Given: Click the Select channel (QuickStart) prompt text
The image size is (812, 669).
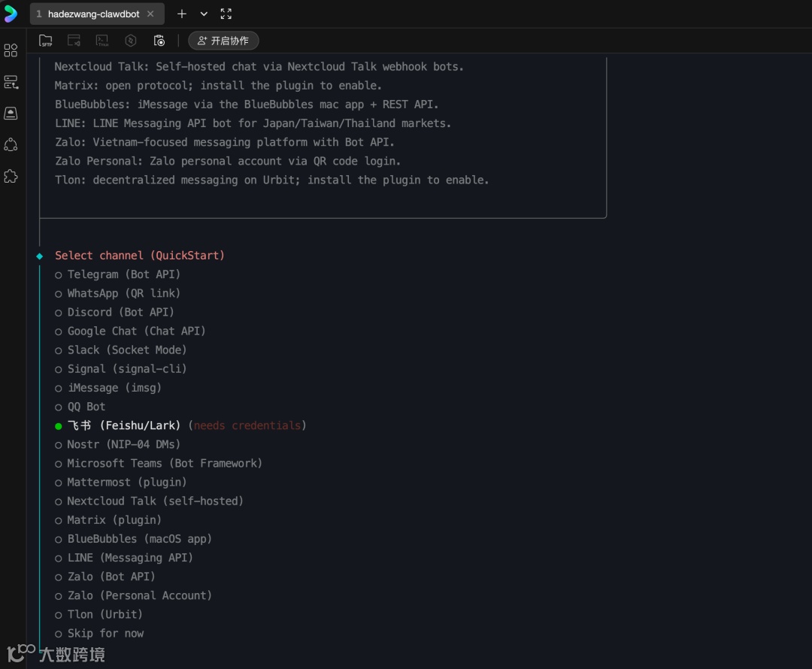Looking at the screenshot, I should click(x=140, y=256).
